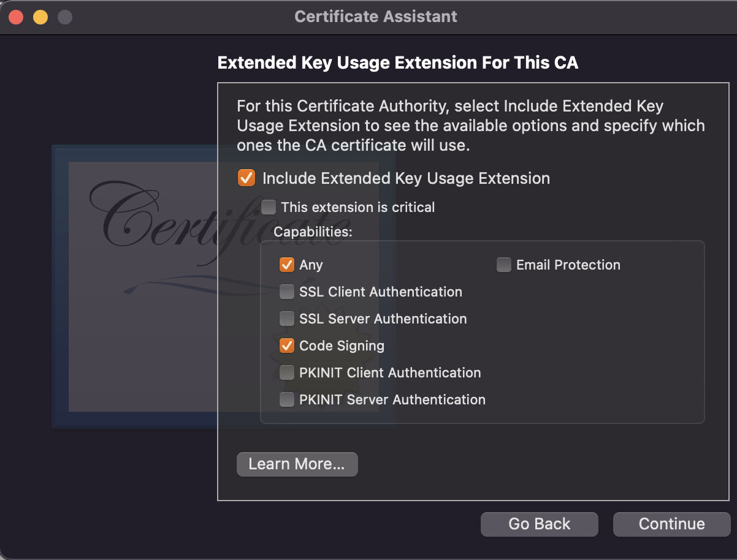
Task: Continue to the next assistant step
Action: point(672,524)
